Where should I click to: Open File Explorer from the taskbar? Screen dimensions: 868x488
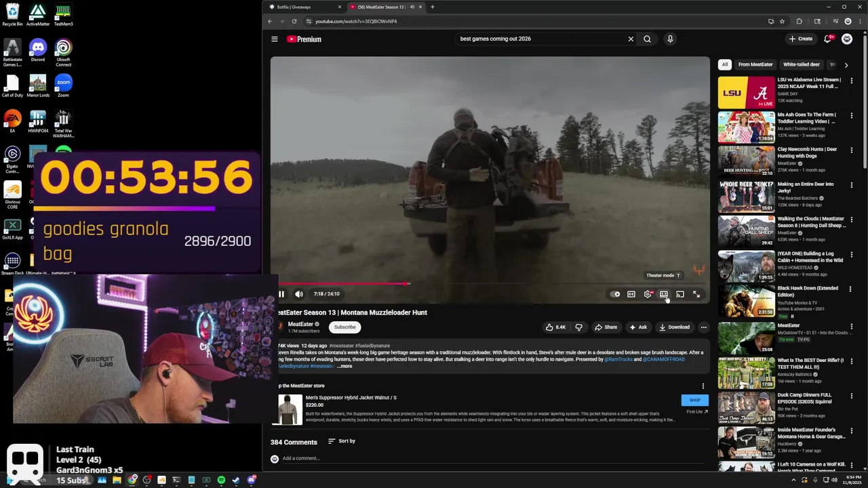click(117, 481)
